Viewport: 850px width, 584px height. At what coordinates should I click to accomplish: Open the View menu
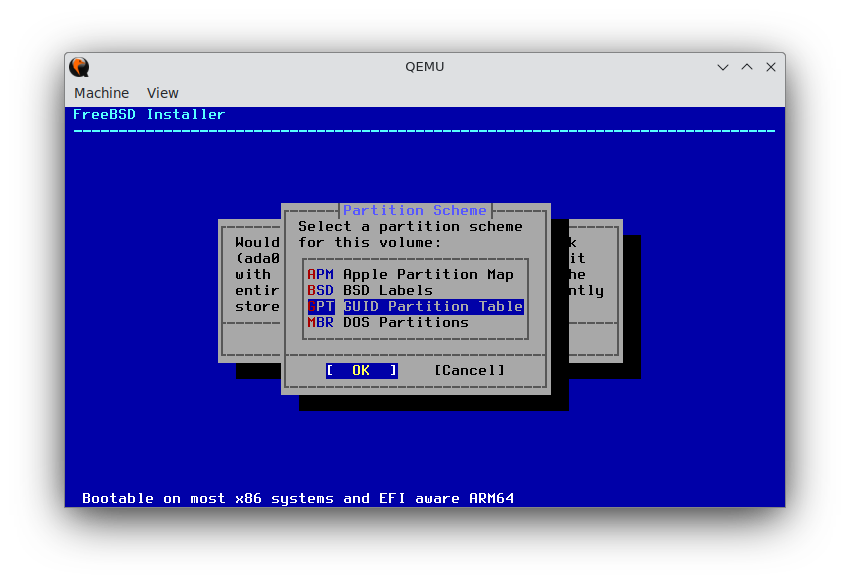[162, 92]
